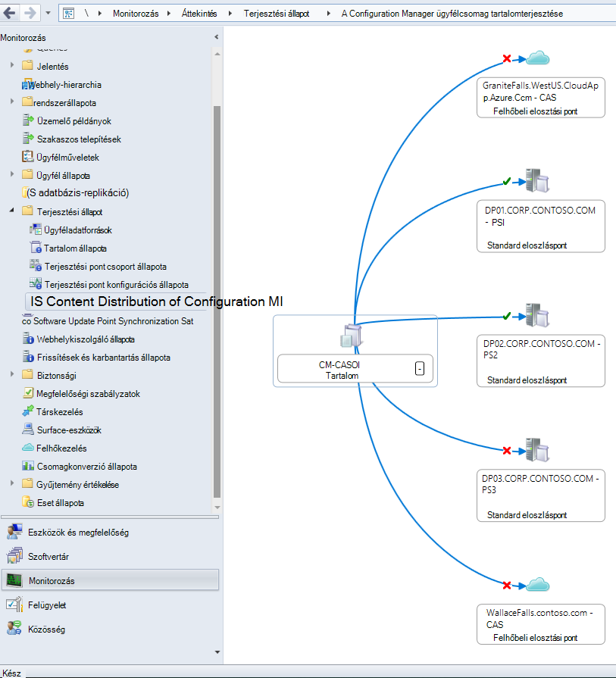The height and width of the screenshot is (678, 616).
Task: Click the breadcrumb root console icon
Action: 68,14
